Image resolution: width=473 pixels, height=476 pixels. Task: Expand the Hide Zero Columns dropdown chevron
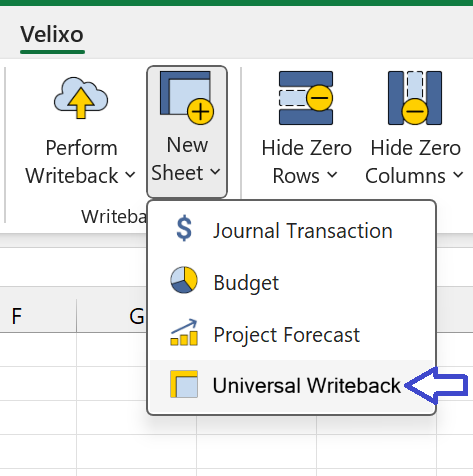(458, 174)
